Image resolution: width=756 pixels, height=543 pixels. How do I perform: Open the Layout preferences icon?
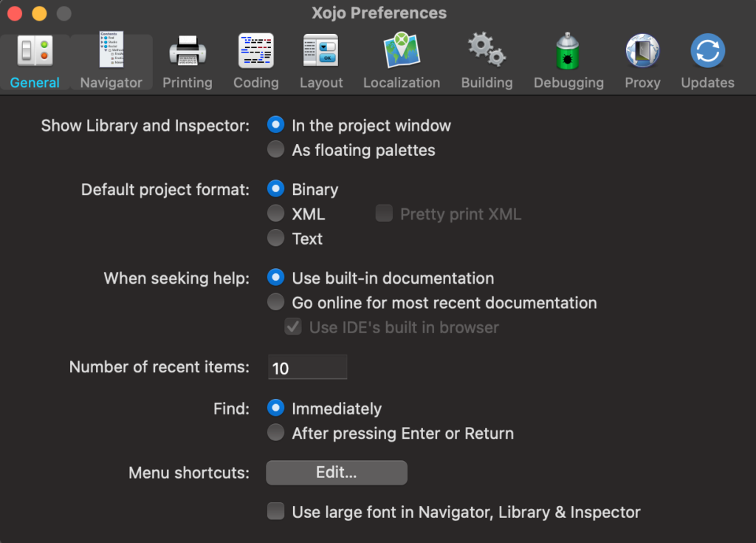[321, 51]
